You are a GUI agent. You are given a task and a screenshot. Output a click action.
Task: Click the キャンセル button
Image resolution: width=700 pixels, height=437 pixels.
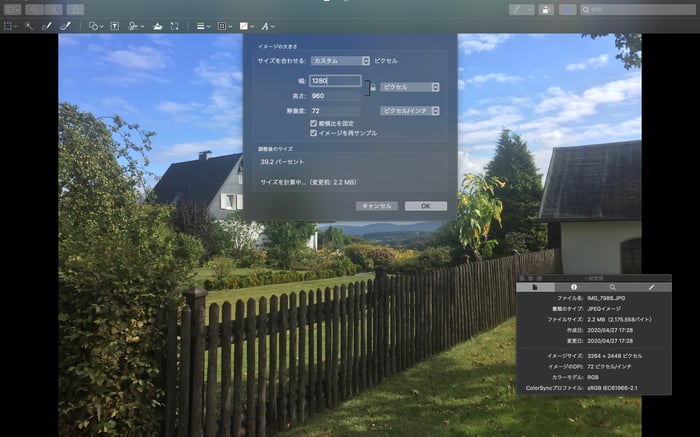(x=377, y=206)
